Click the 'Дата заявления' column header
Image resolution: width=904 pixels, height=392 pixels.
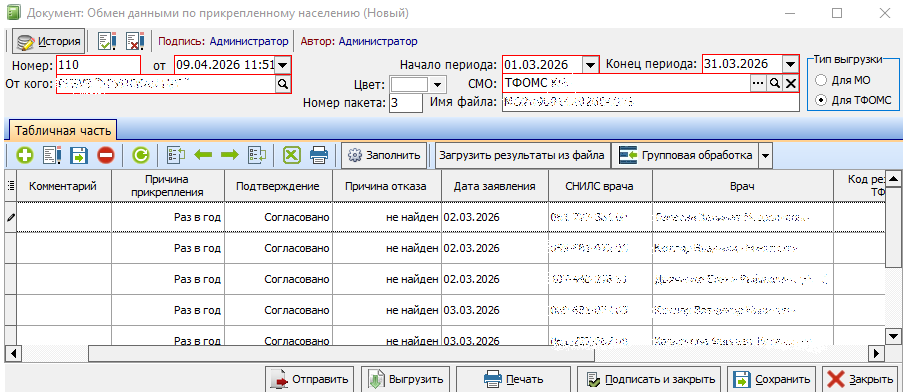coord(495,186)
